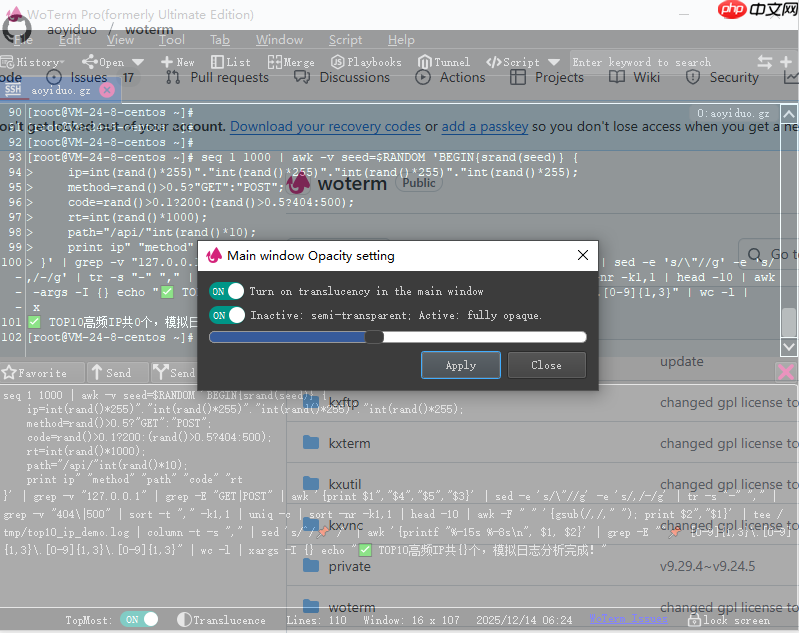Click the Script toolbar button
The height and width of the screenshot is (633, 799).
tap(513, 62)
